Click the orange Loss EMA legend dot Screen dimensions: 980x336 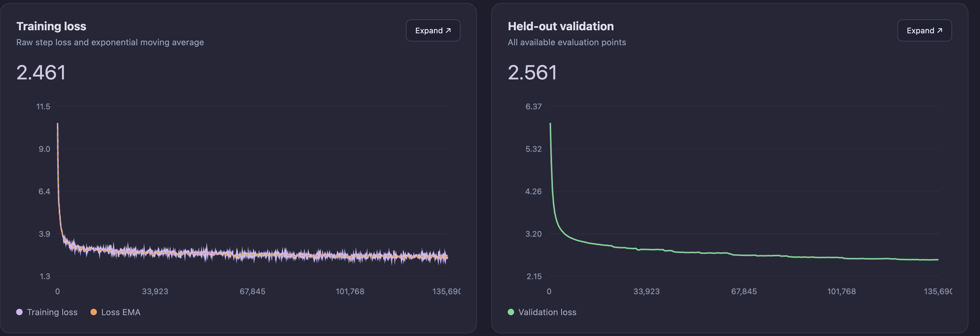(94, 312)
